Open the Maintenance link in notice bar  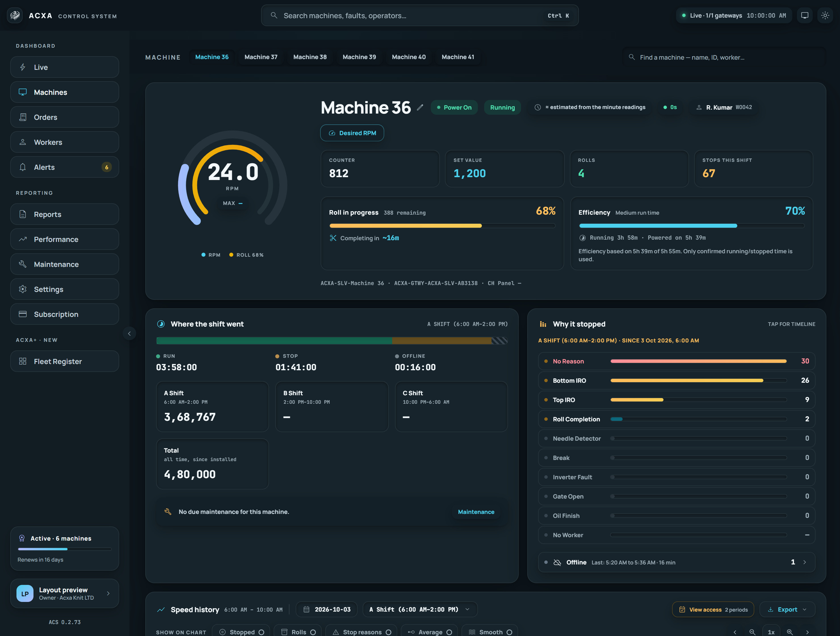tap(476, 512)
